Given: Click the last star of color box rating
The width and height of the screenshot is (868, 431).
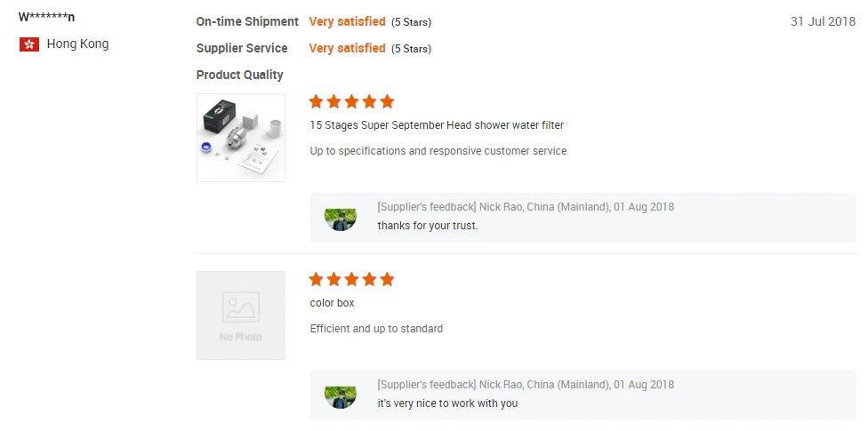Looking at the screenshot, I should pyautogui.click(x=387, y=280).
